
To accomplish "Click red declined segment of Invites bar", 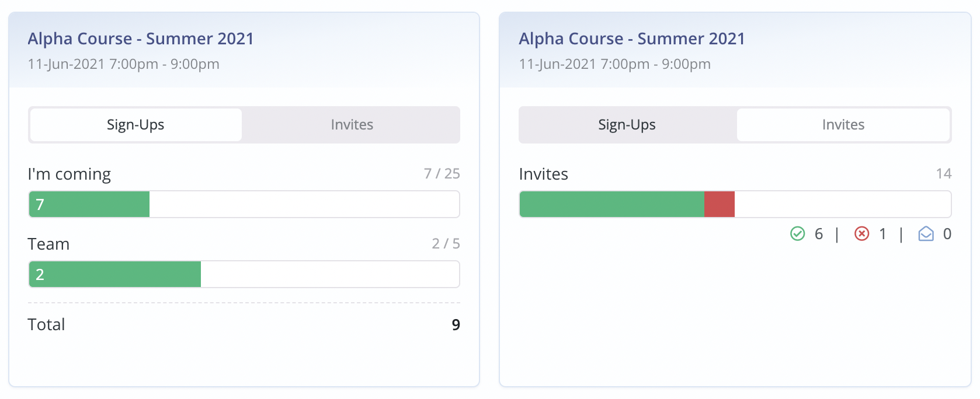I will (719, 205).
